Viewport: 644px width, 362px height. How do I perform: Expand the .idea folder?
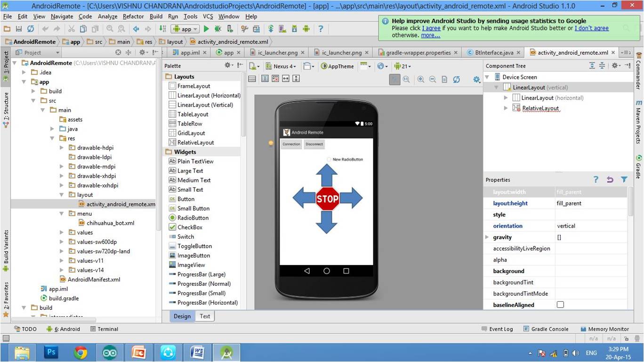pos(24,72)
